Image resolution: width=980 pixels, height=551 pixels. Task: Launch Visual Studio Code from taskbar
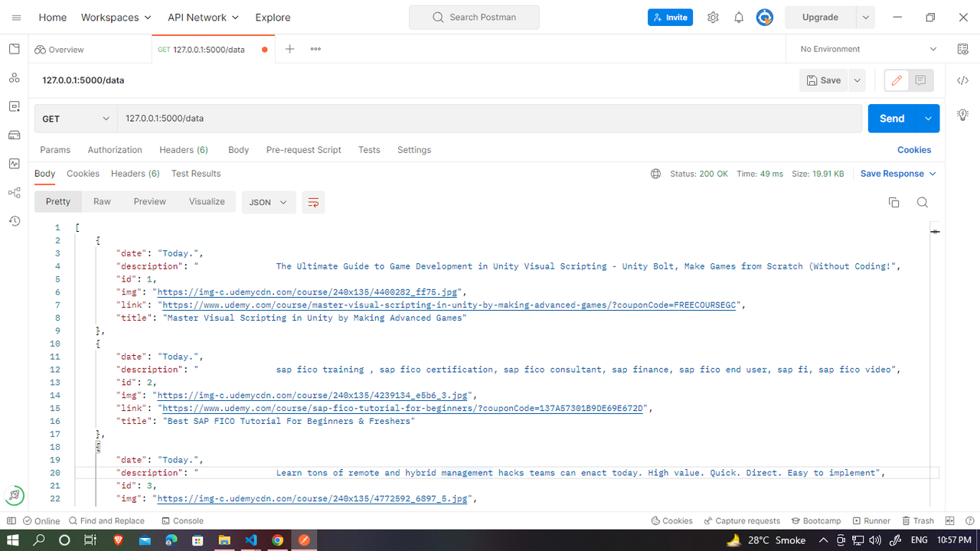(251, 540)
